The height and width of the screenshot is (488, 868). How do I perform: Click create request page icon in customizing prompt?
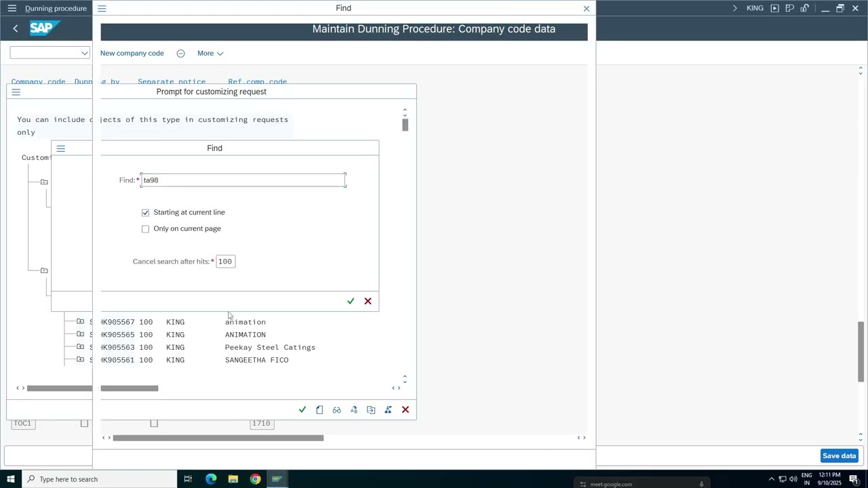pyautogui.click(x=319, y=409)
